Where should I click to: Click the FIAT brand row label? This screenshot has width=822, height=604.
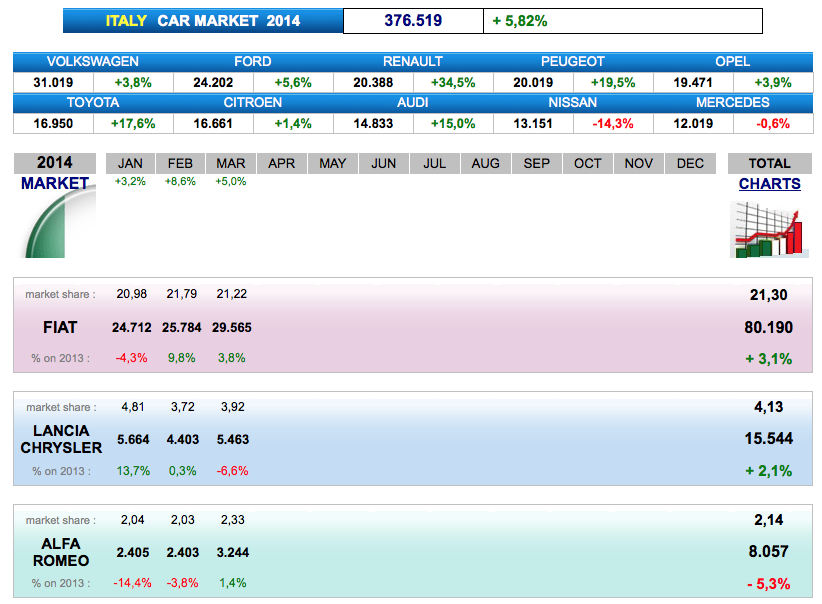coord(60,328)
